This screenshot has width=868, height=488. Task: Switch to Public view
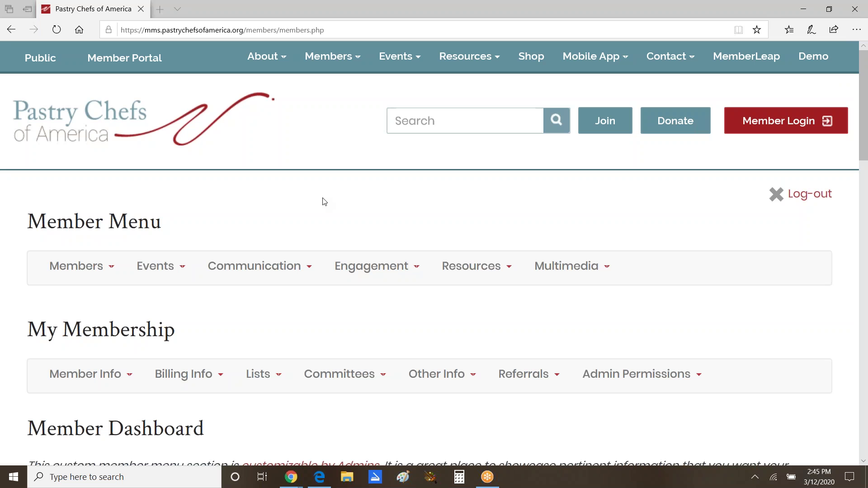click(x=40, y=58)
